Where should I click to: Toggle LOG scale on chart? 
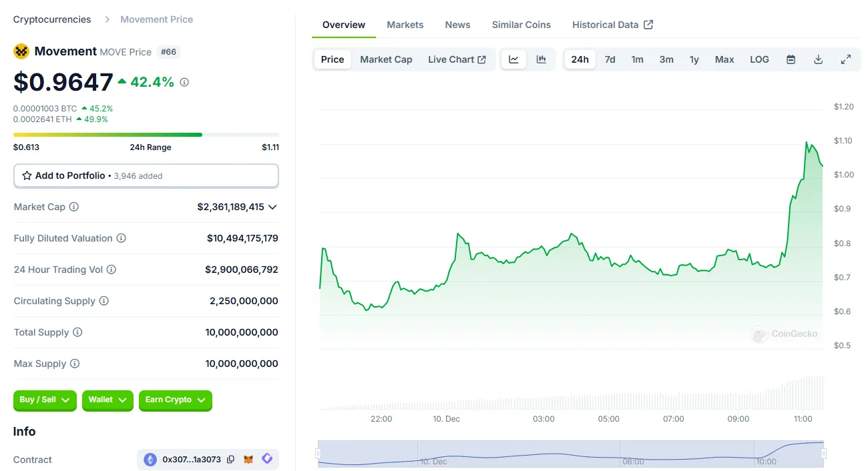pyautogui.click(x=759, y=59)
